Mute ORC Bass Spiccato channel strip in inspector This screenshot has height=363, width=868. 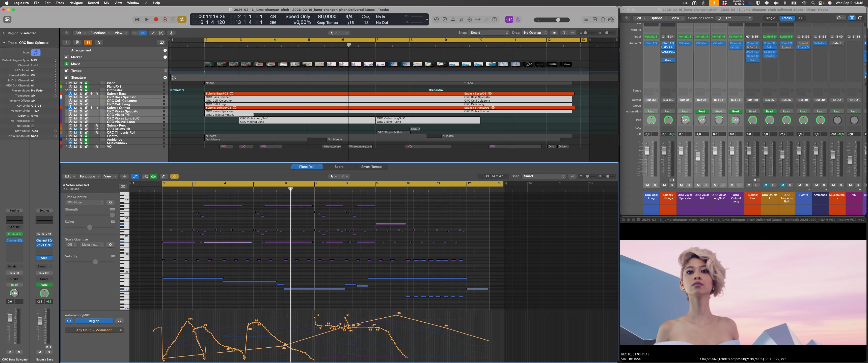coord(10,352)
